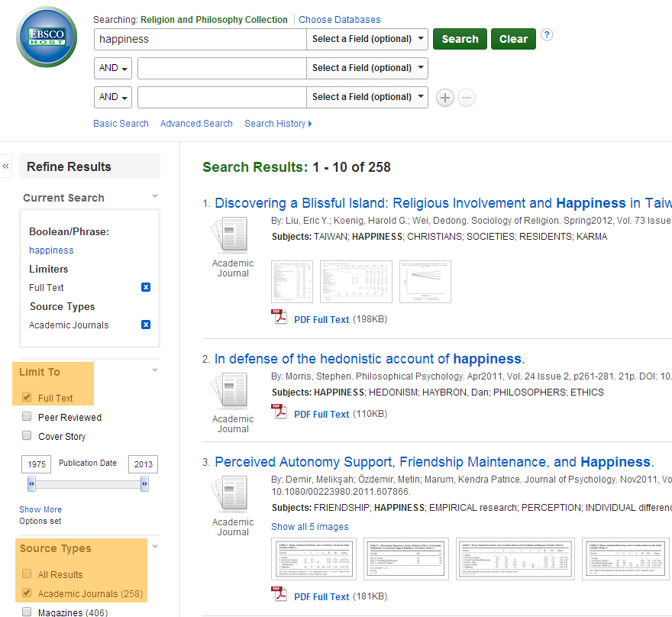
Task: Open the PDF icon for the 110KB article
Action: point(279,412)
